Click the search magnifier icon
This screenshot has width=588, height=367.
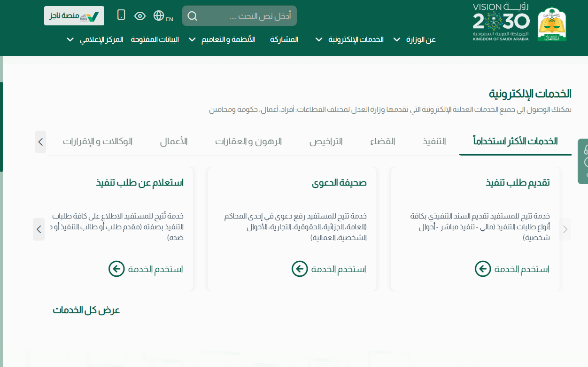point(192,16)
